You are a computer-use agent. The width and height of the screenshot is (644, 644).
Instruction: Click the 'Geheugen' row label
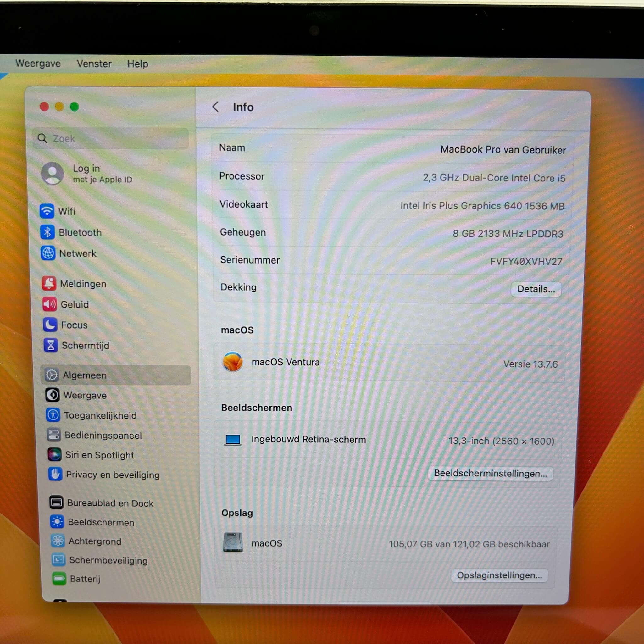click(243, 232)
